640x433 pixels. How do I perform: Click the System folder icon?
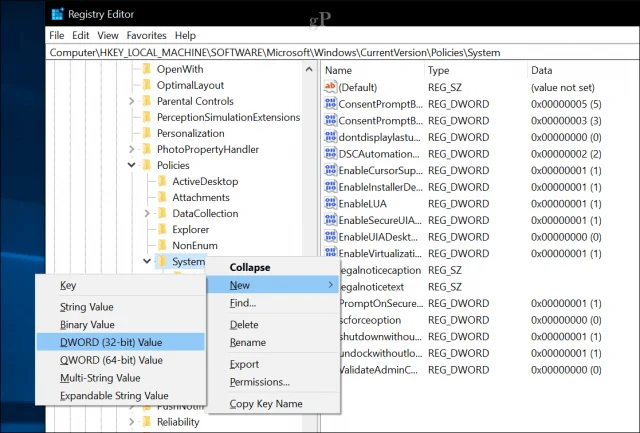(162, 261)
